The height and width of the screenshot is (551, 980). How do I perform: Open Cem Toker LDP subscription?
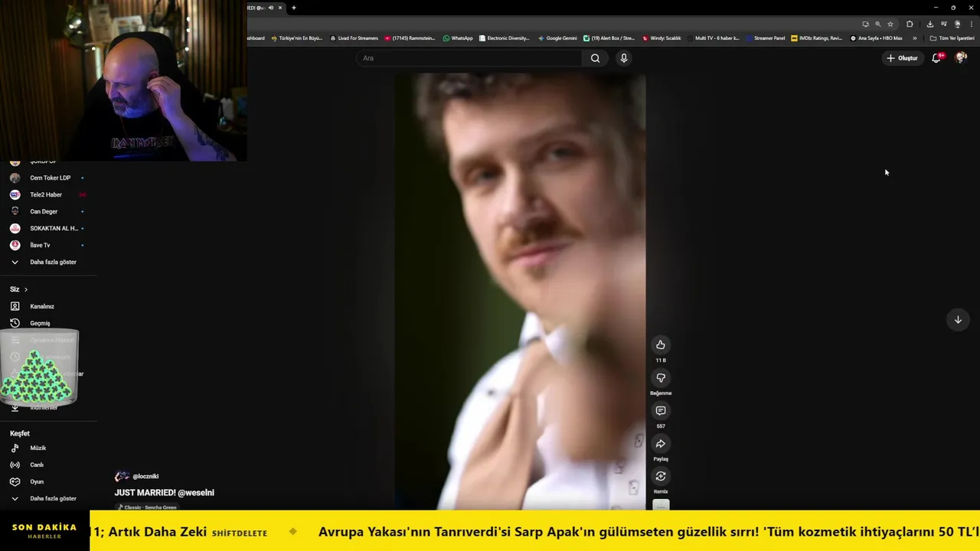(x=48, y=178)
